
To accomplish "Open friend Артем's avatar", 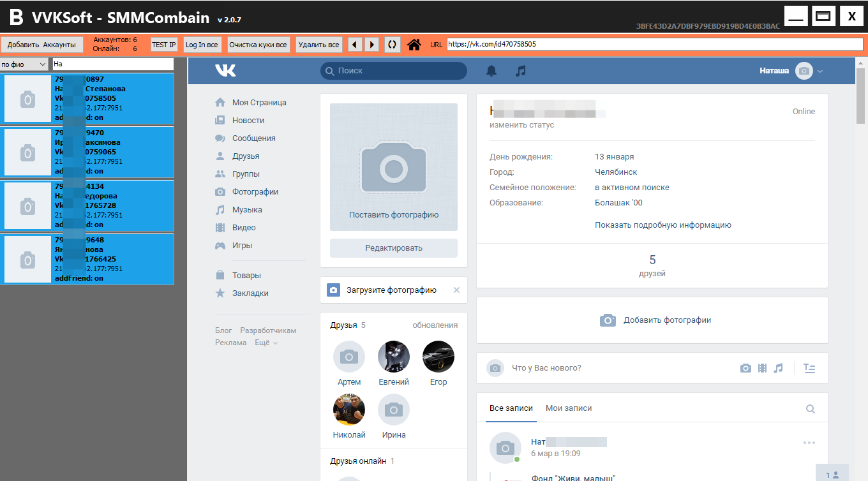I will (x=349, y=357).
